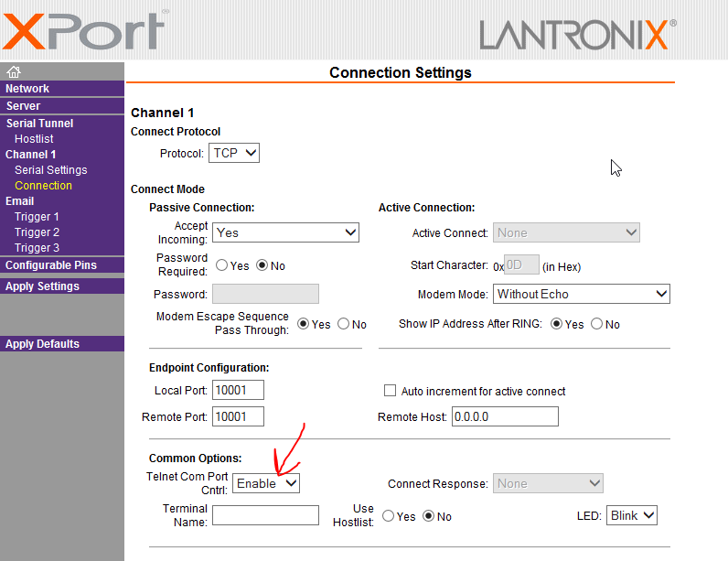Open the Network menu item
728x561 pixels.
click(x=62, y=89)
